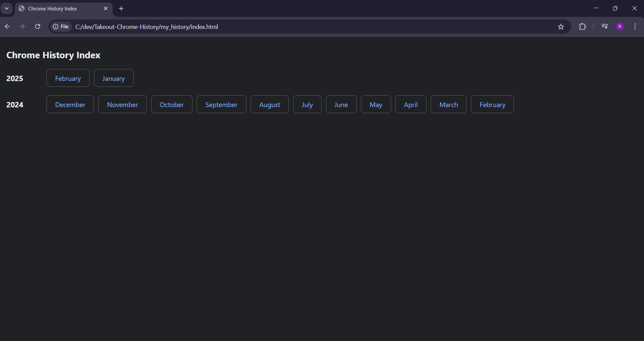Open February 2025 history
644x341 pixels.
(68, 78)
